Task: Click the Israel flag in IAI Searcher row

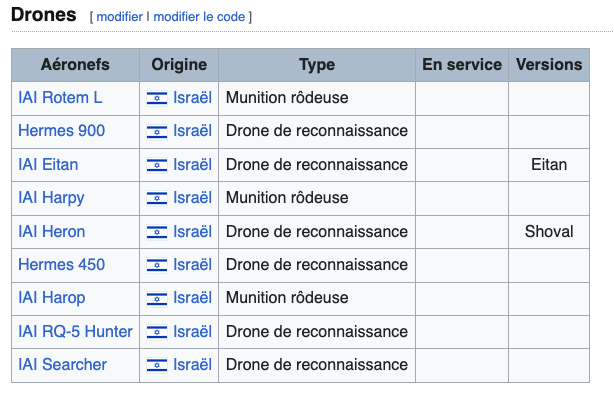Action: click(157, 365)
